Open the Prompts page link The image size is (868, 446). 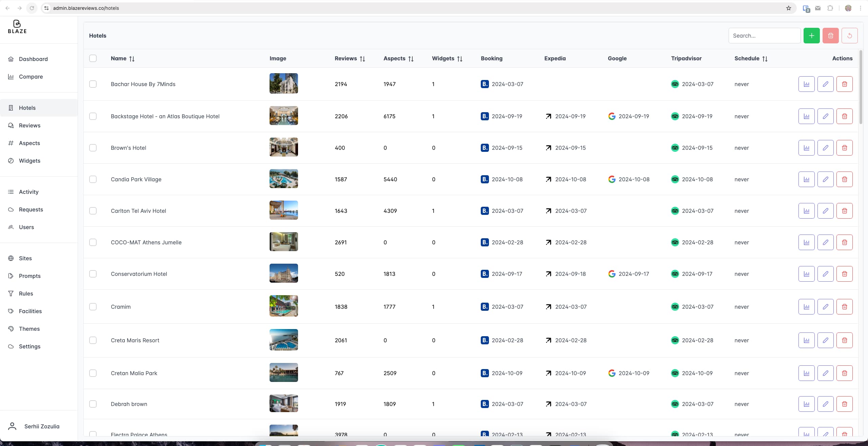29,276
